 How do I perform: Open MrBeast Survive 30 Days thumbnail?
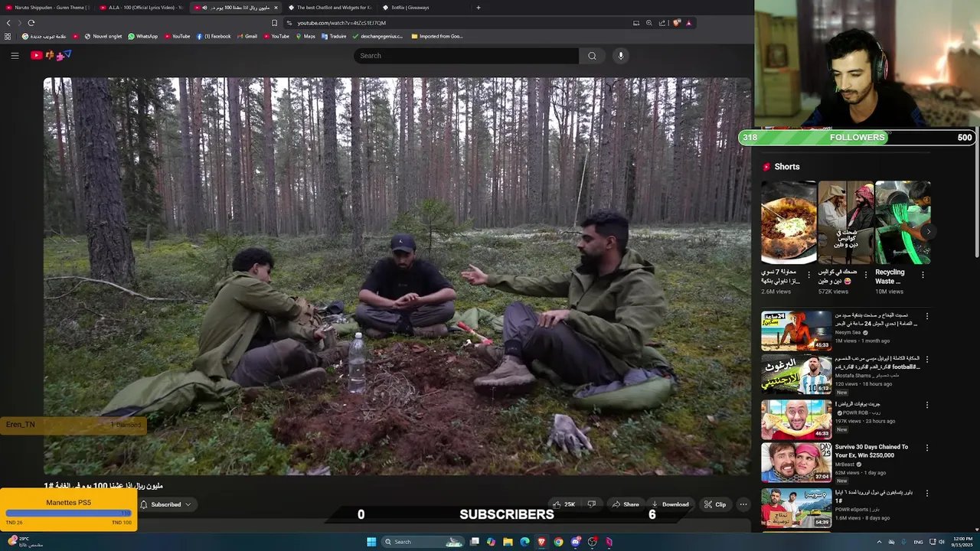pyautogui.click(x=796, y=463)
